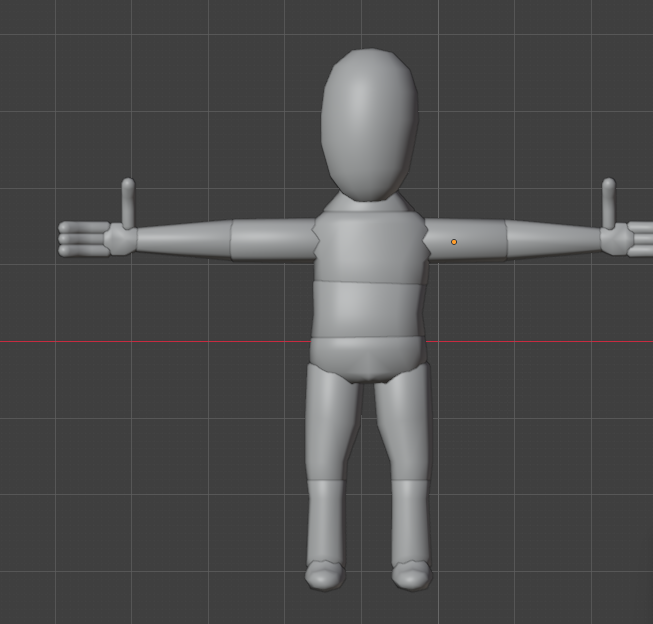The width and height of the screenshot is (653, 624).
Task: Select the upper arm on the viewer's left side
Action: (x=273, y=240)
